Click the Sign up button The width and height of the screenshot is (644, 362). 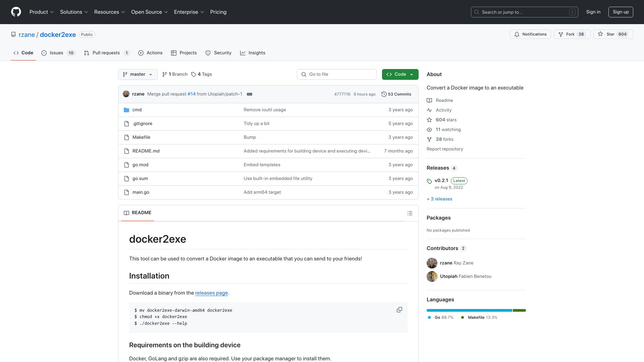point(621,12)
